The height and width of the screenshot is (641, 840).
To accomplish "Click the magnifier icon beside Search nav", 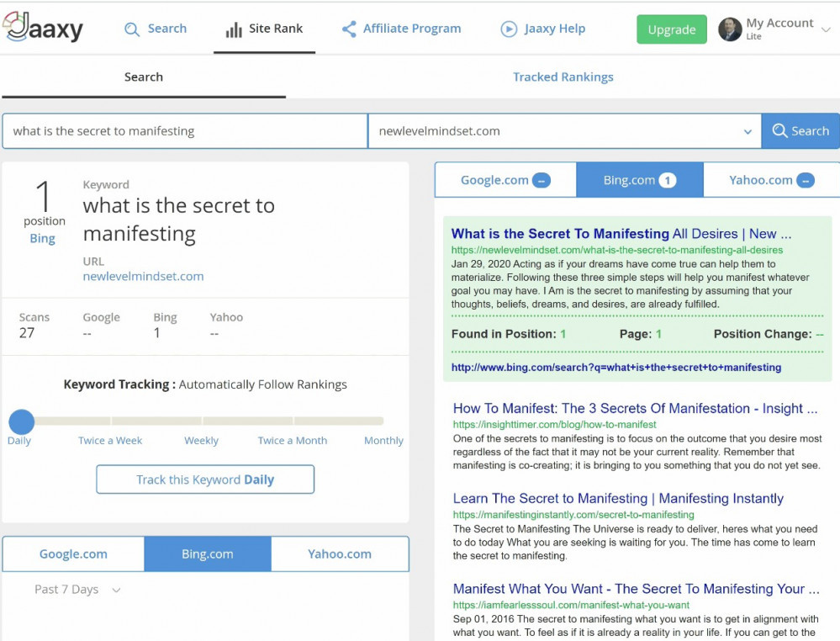I will pyautogui.click(x=132, y=29).
